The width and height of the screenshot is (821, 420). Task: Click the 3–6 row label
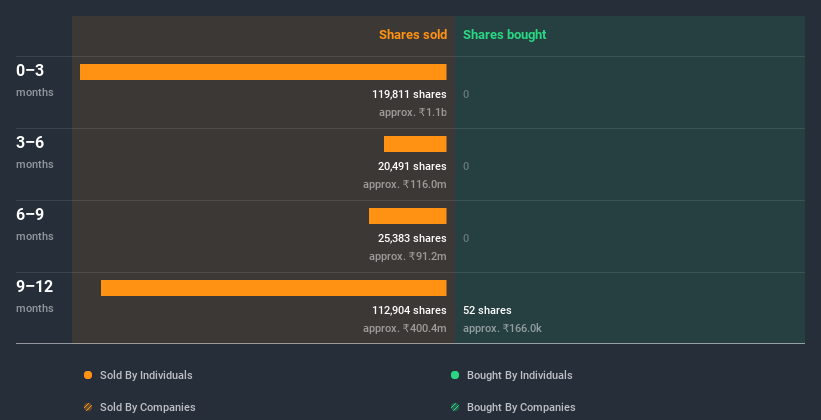click(30, 142)
